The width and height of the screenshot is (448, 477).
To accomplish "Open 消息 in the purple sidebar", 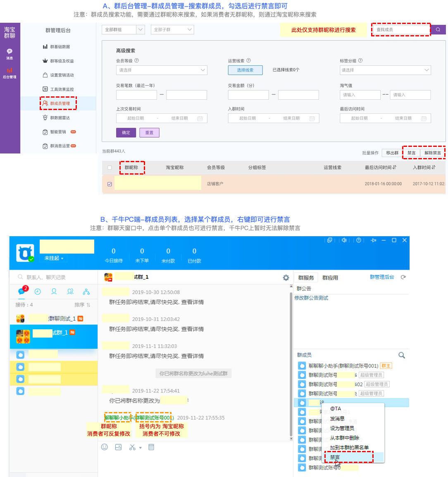I will (x=10, y=54).
